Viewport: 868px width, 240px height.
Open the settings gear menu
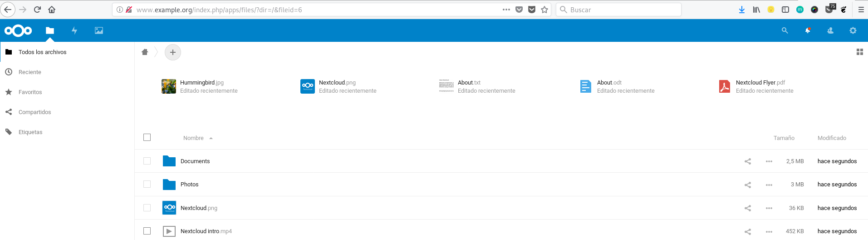click(853, 30)
